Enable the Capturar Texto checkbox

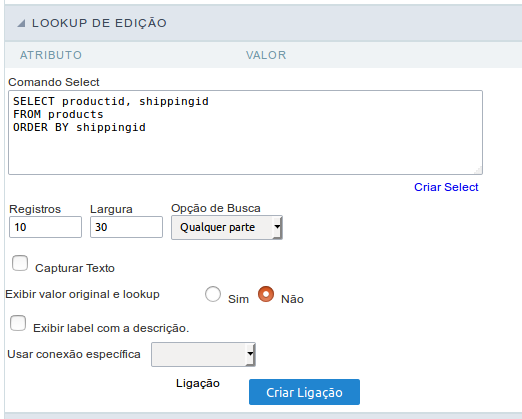click(20, 263)
